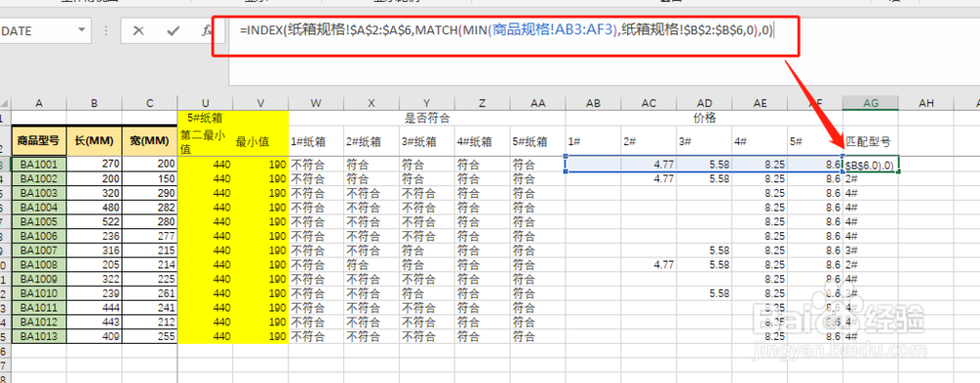
Task: Click the 5#纸箱 header under 是否符合
Action: click(537, 141)
